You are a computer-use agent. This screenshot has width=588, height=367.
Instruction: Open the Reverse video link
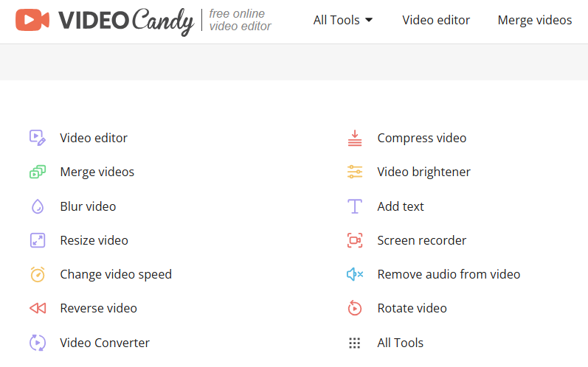pyautogui.click(x=99, y=308)
